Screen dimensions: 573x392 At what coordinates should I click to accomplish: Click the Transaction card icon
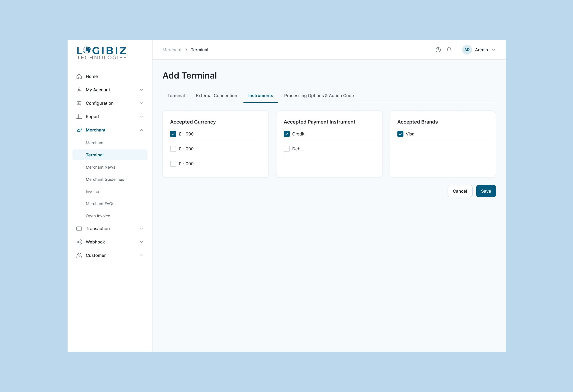coord(79,228)
